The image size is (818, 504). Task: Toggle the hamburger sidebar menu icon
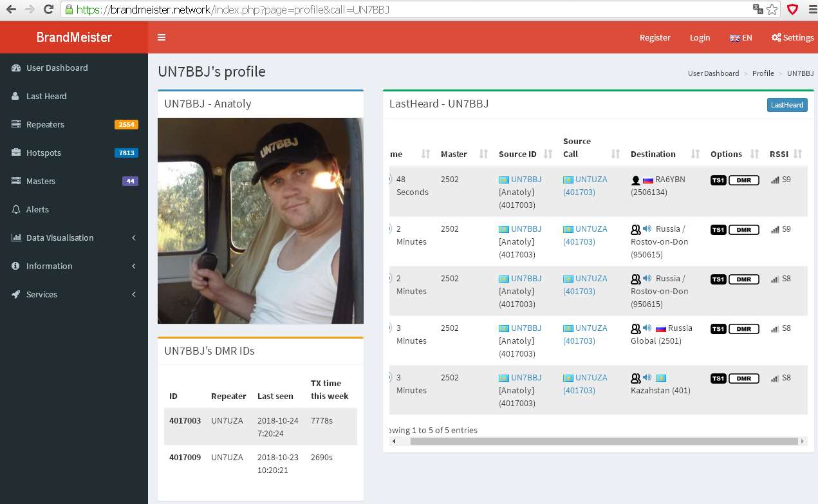162,37
